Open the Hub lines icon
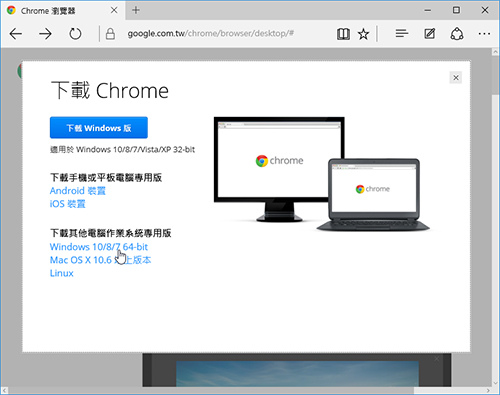This screenshot has width=500, height=395. coord(402,33)
